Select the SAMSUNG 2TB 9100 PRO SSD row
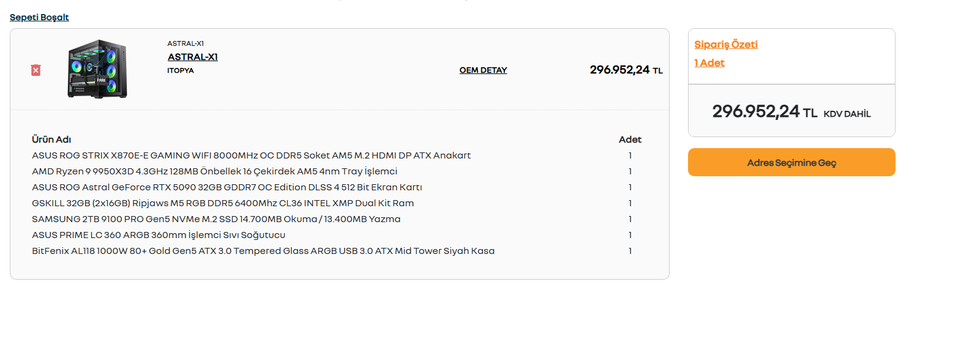The image size is (980, 358). point(337,219)
